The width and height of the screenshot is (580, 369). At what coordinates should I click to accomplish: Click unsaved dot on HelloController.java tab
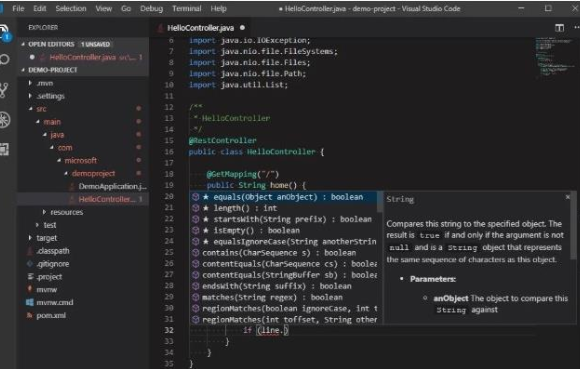242,27
